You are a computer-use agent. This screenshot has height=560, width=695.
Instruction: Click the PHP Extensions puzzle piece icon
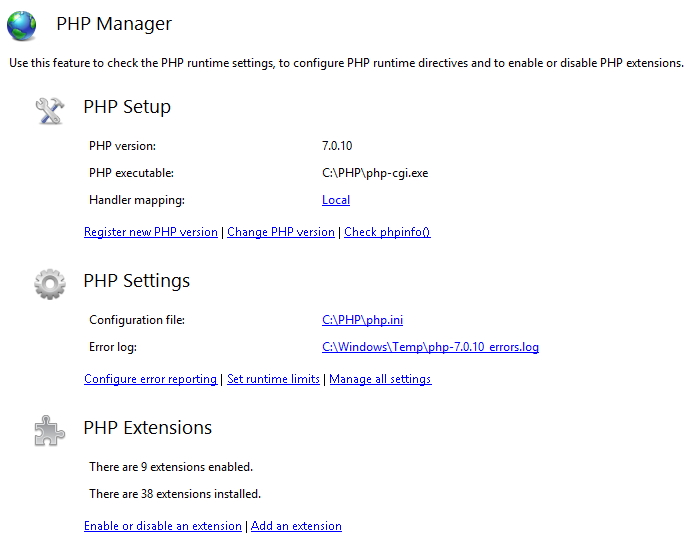[50, 431]
